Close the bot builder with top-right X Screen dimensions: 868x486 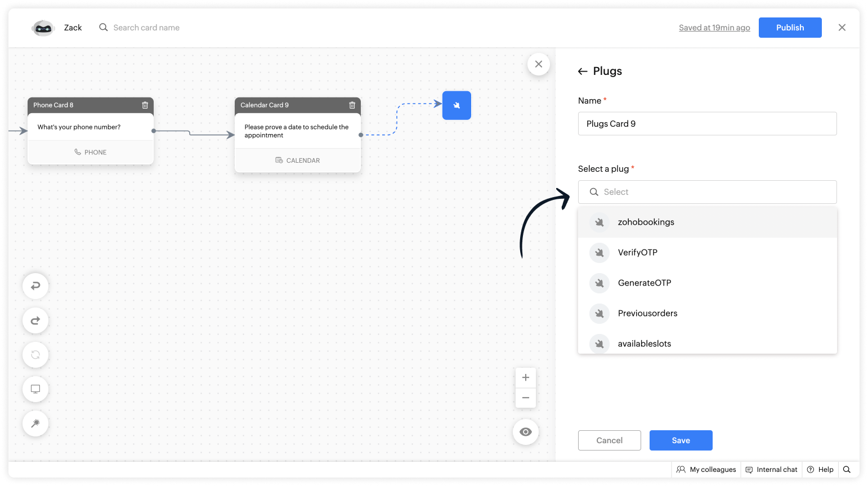[x=842, y=28]
